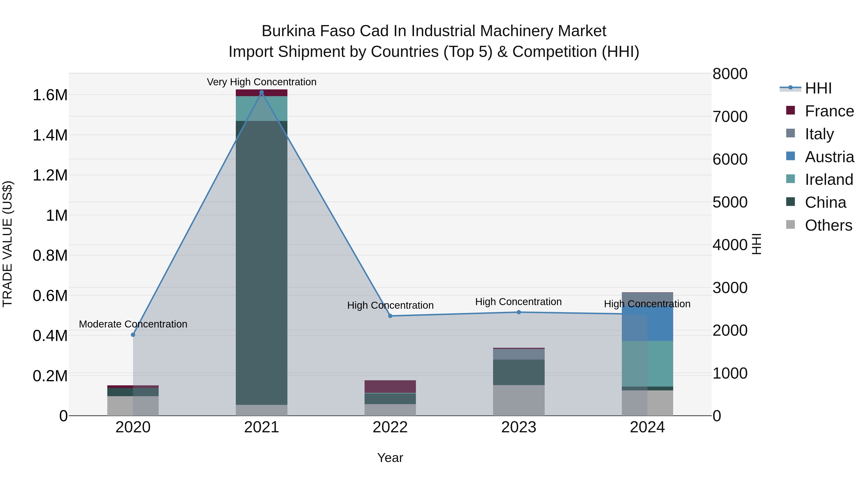Screen dimensions: 868x488
Task: Click the Italy segment of 2023 bar
Action: (x=519, y=354)
